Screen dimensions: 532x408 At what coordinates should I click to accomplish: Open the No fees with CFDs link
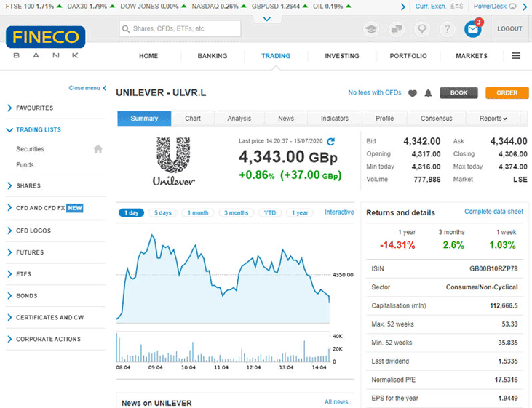pos(375,92)
